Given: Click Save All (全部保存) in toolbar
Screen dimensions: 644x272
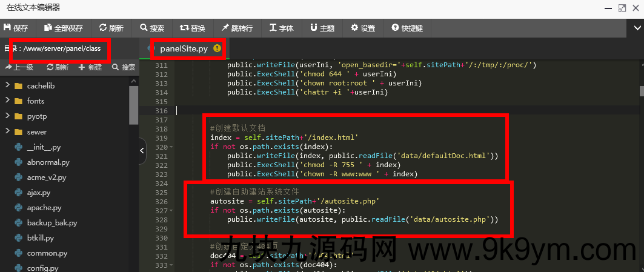Looking at the screenshot, I should [64, 28].
